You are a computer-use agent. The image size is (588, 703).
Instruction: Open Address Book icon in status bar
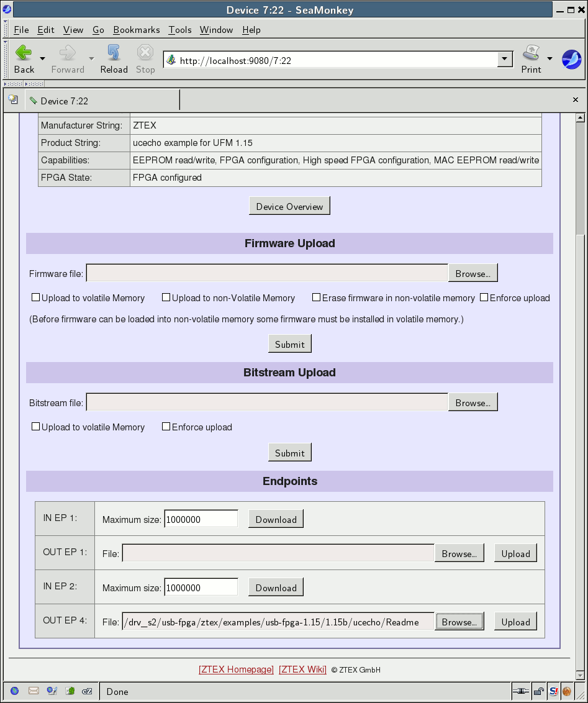(x=70, y=691)
